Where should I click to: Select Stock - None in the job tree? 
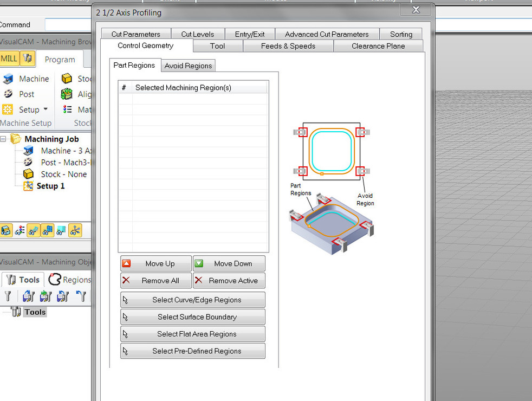[63, 174]
